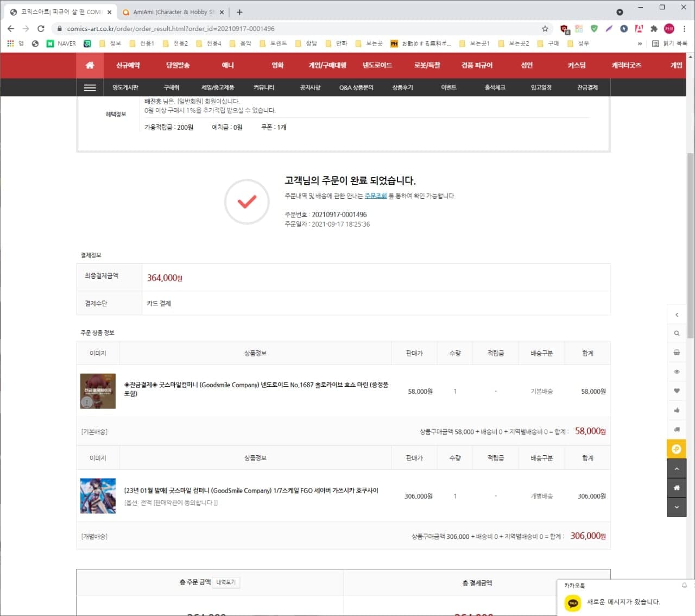Image resolution: width=695 pixels, height=616 pixels.
Task: Click the yellow point icon in the sidebar
Action: coord(677,449)
